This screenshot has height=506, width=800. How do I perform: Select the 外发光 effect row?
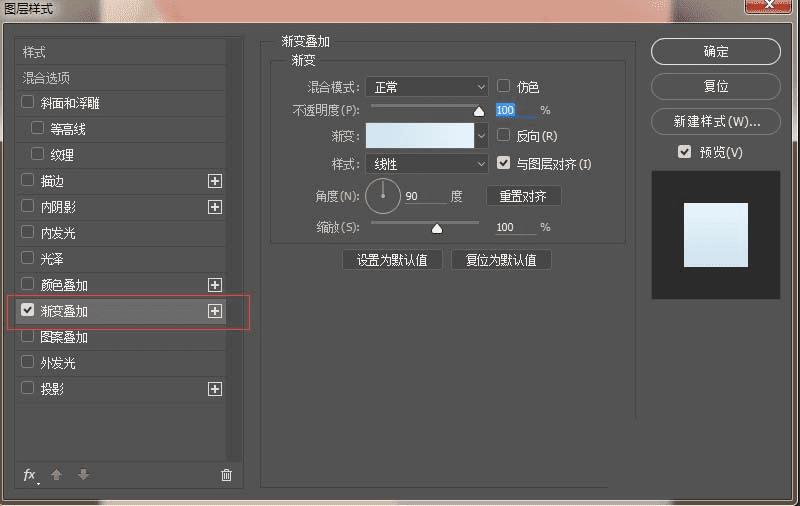pyautogui.click(x=120, y=363)
